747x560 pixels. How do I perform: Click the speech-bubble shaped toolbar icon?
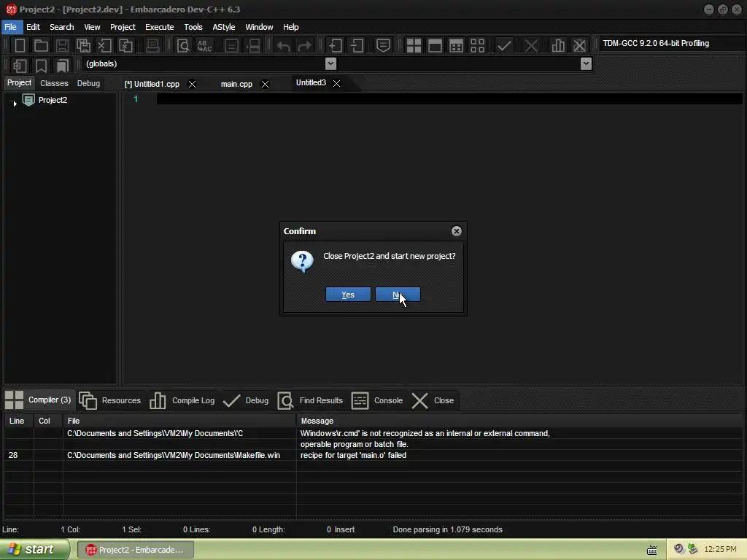383,46
